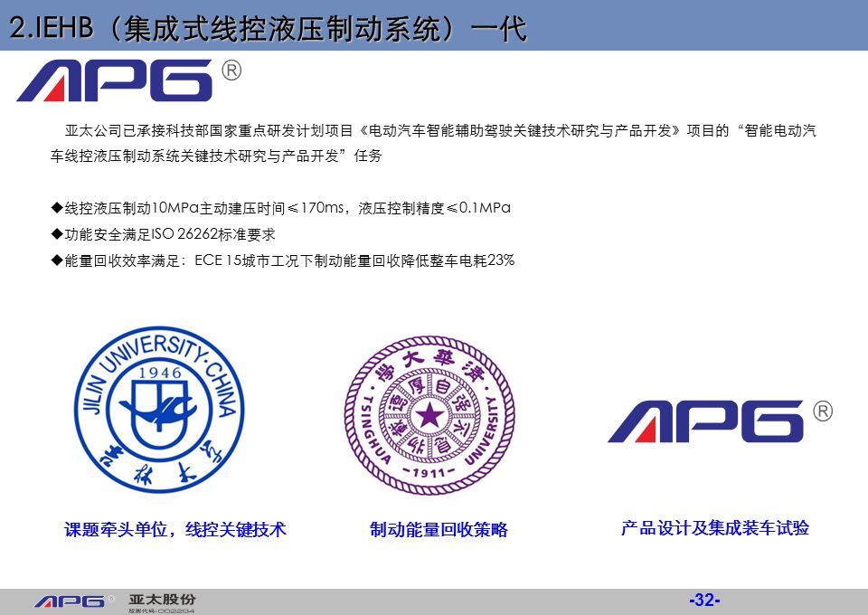Click the paragraph line starting '亚太公司已承接科技部'
The image size is (868, 615).
[440, 130]
